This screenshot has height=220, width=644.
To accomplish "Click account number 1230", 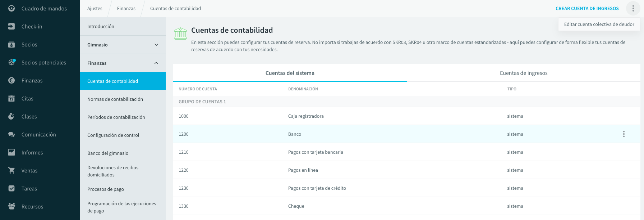I will click(x=184, y=188).
